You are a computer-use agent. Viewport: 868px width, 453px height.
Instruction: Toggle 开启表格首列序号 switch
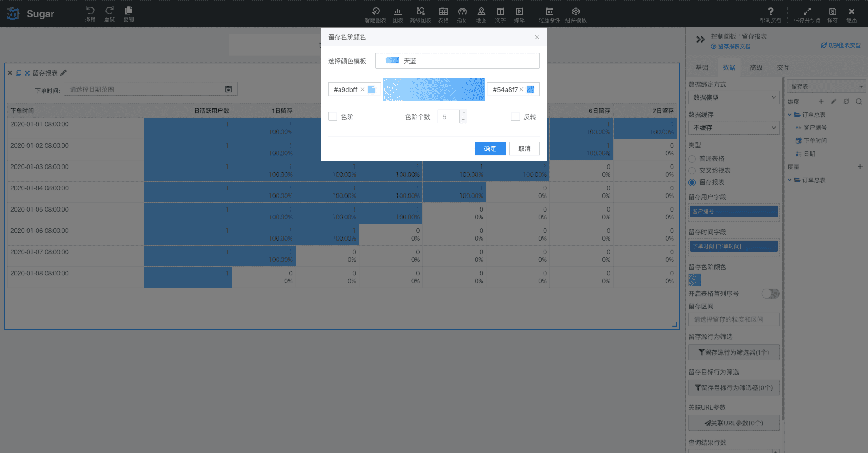coord(770,294)
